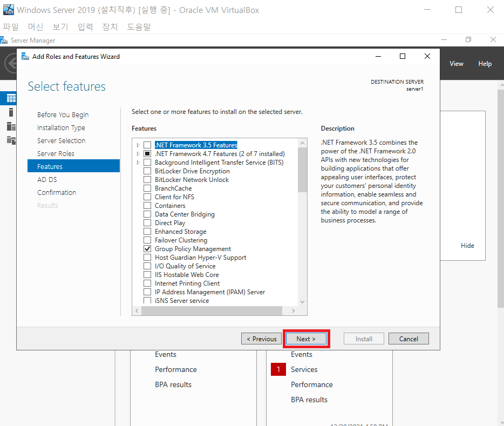Image resolution: width=504 pixels, height=426 pixels.
Task: Go to the Before You Begin step
Action: (63, 115)
